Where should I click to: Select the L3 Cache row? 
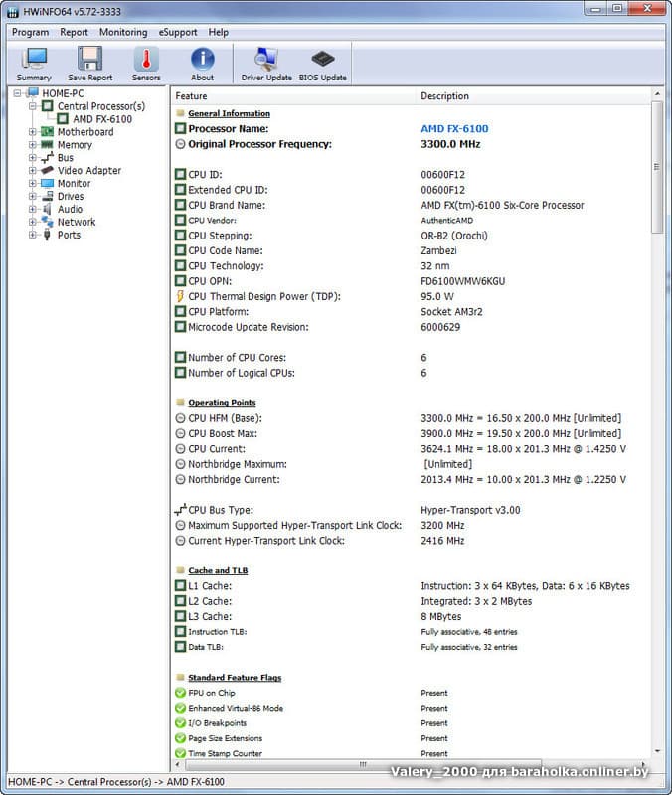(411, 616)
